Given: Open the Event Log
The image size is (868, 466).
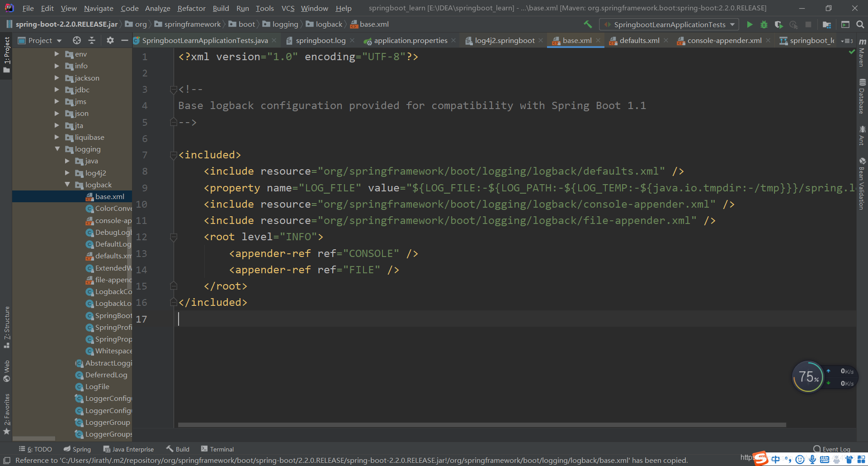Looking at the screenshot, I should [x=832, y=449].
